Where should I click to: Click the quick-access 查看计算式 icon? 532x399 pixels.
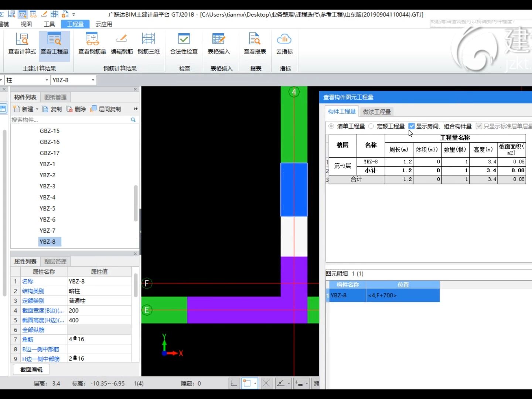[x=12, y=14]
